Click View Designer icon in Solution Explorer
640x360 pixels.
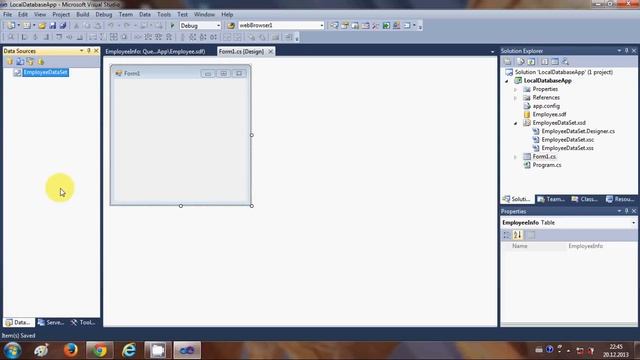(555, 62)
